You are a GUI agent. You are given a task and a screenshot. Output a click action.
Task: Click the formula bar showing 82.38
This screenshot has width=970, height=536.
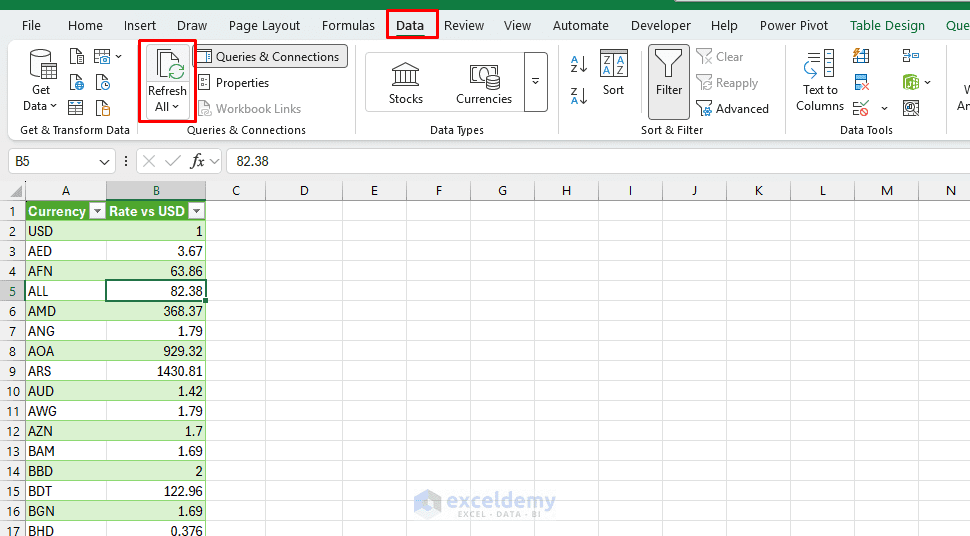[x=598, y=162]
